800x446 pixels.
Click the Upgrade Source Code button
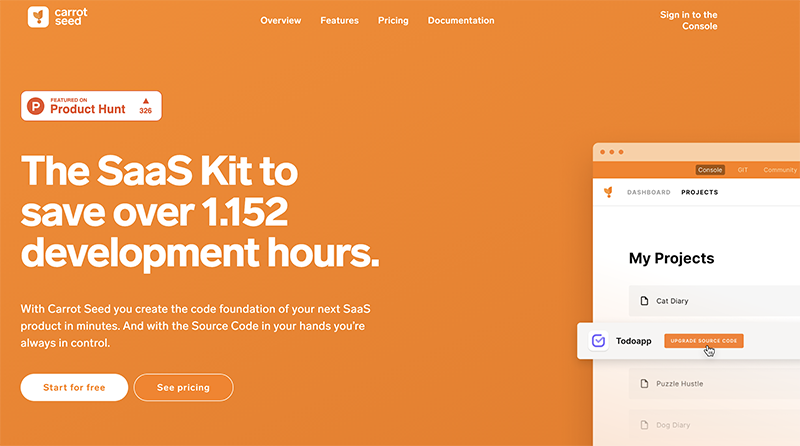[703, 341]
